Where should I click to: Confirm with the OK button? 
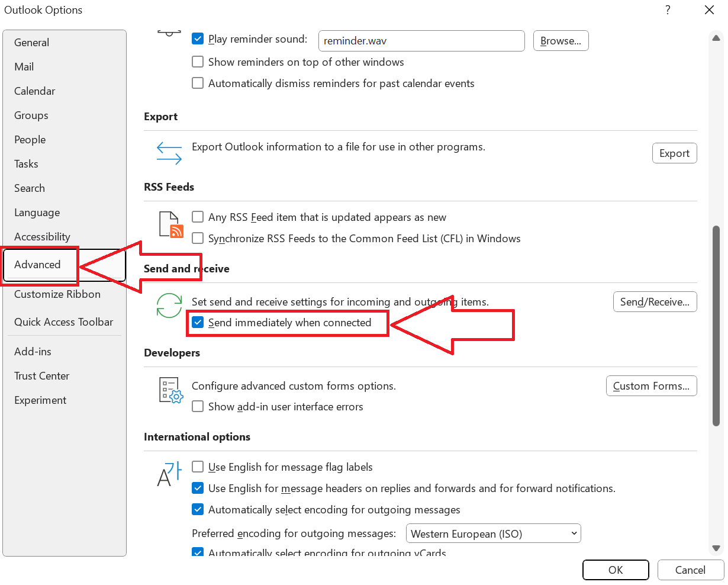(616, 570)
